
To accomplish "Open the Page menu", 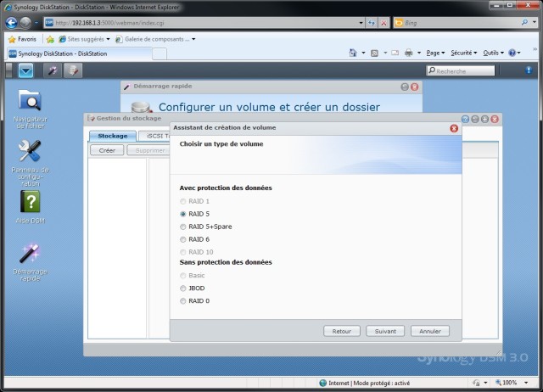I will 435,53.
